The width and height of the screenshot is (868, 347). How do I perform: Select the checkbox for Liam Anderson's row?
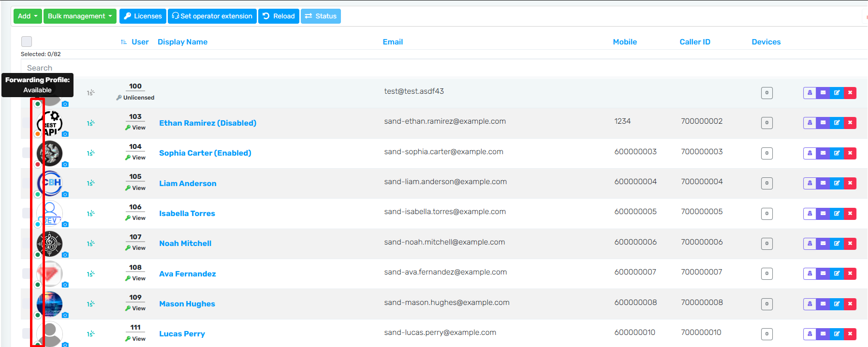pos(26,183)
